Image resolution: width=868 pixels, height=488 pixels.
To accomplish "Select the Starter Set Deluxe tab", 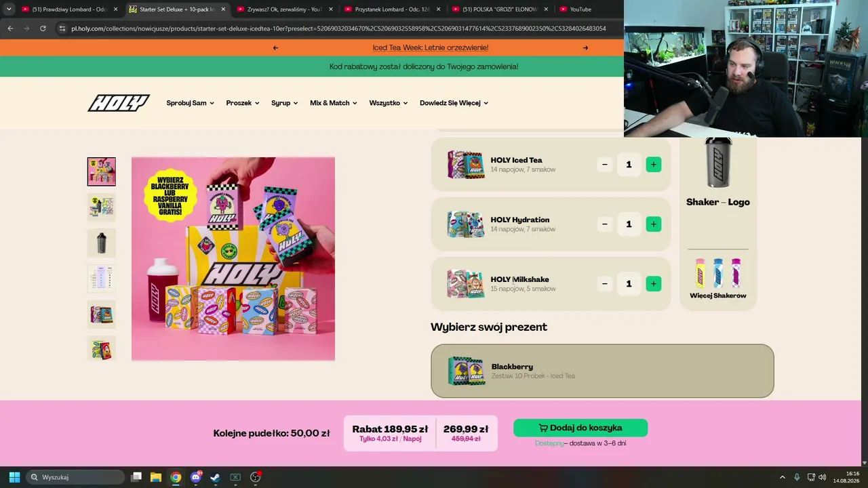I will point(176,9).
